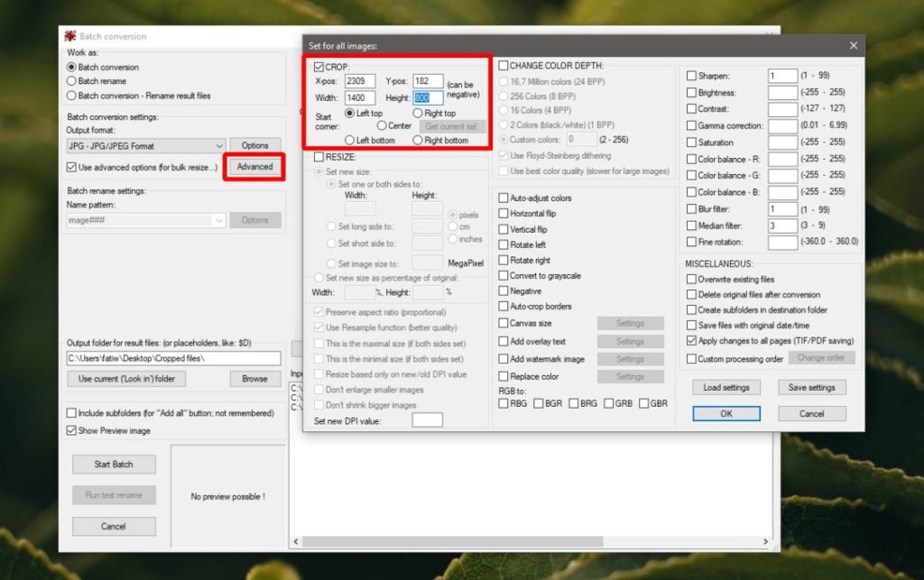Click the Start Batch button

114,464
